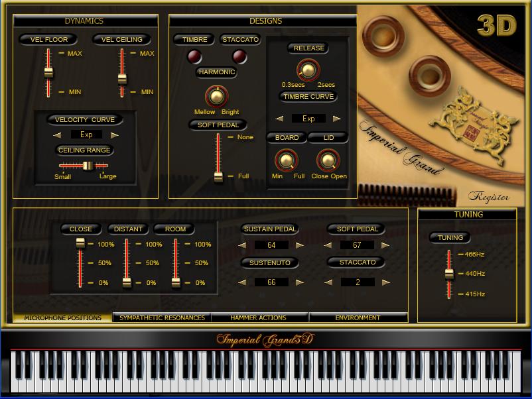Click the Harmonic button
Screen dimensions: 532x399
217,72
